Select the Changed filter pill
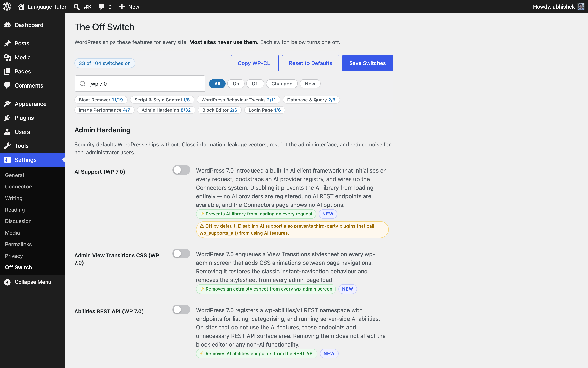588x368 pixels. click(x=282, y=84)
